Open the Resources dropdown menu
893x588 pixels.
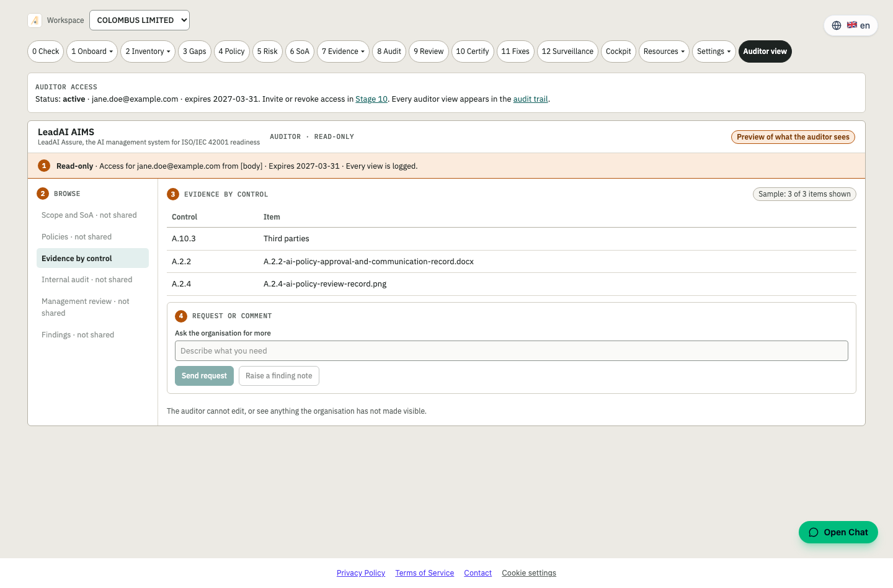point(664,51)
